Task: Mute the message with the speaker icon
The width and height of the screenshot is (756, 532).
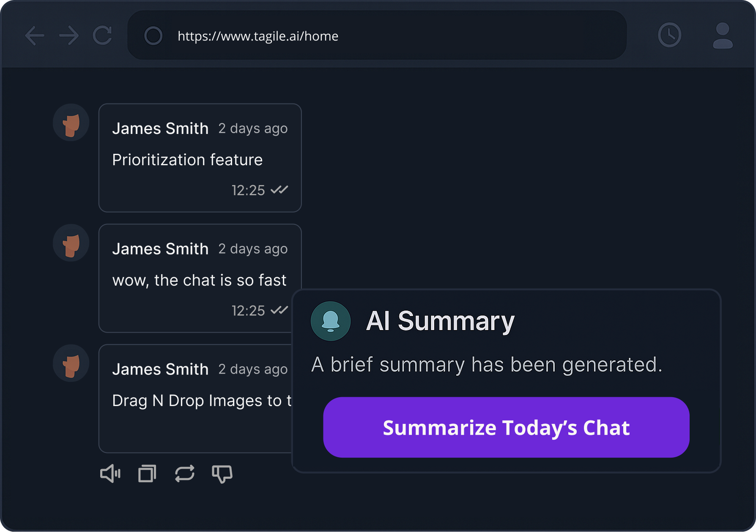Action: 111,473
